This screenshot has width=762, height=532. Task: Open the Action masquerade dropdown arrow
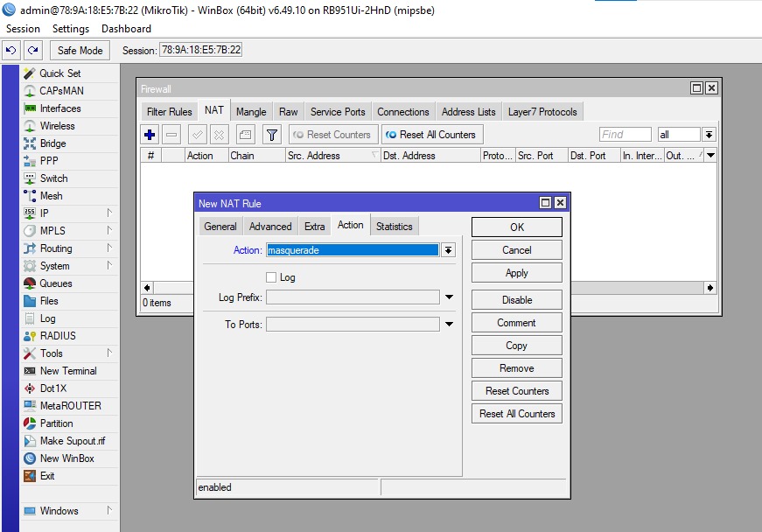[448, 250]
